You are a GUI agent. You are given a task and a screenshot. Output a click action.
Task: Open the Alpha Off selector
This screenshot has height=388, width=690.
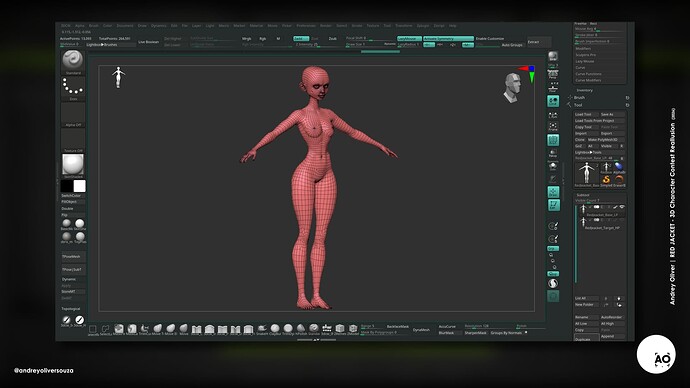coord(73,113)
